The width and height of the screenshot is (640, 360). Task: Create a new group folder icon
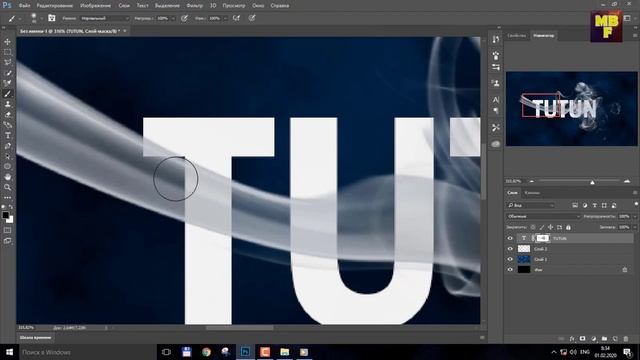click(604, 339)
